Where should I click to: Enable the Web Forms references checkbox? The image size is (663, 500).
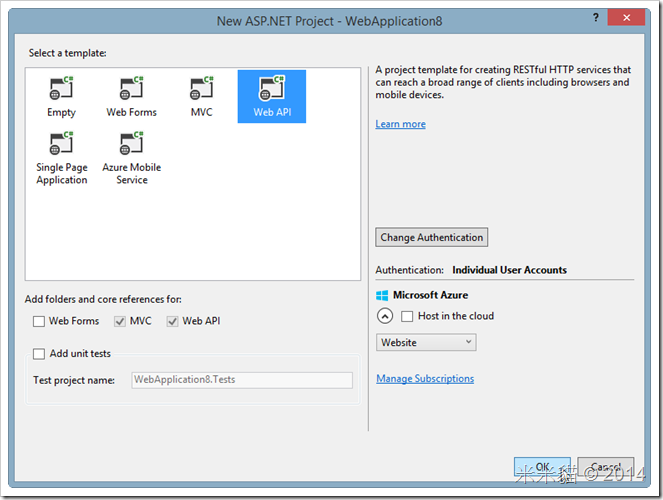[39, 322]
